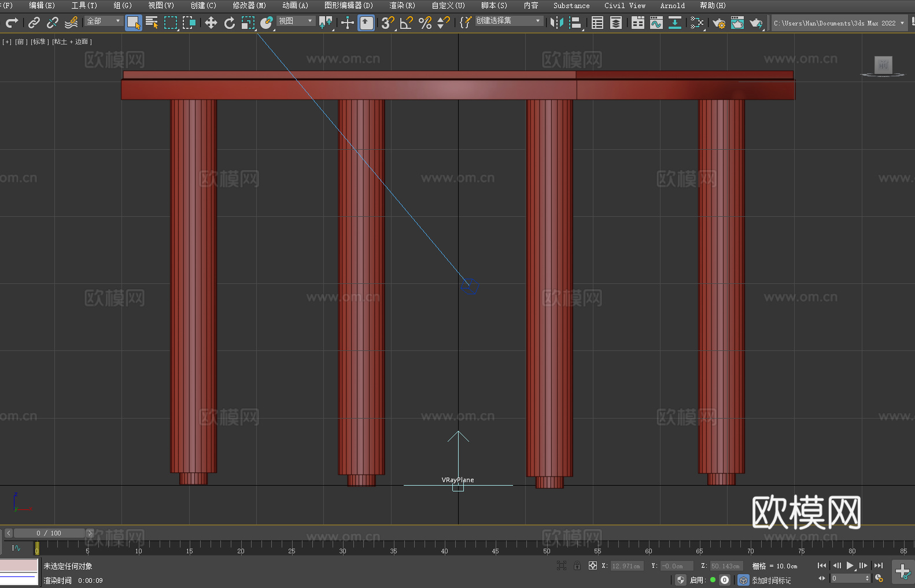The width and height of the screenshot is (915, 588).
Task: Toggle keyboard shortcut override button
Action: pos(366,23)
